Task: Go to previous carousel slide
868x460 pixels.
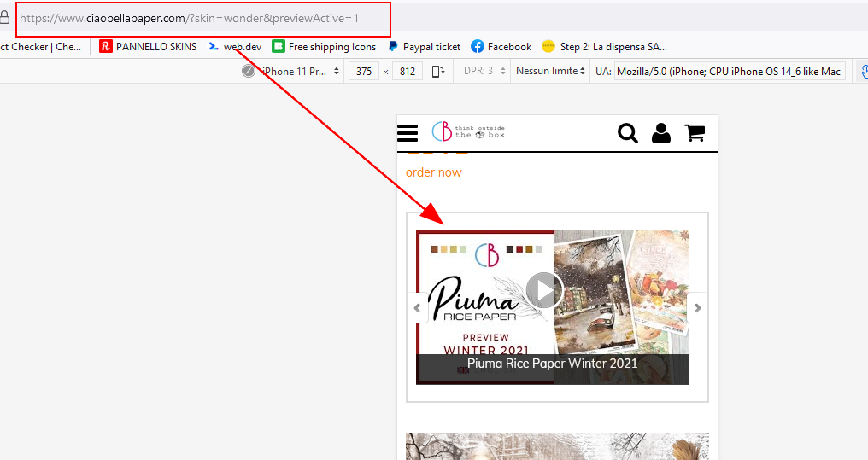Action: coord(418,307)
